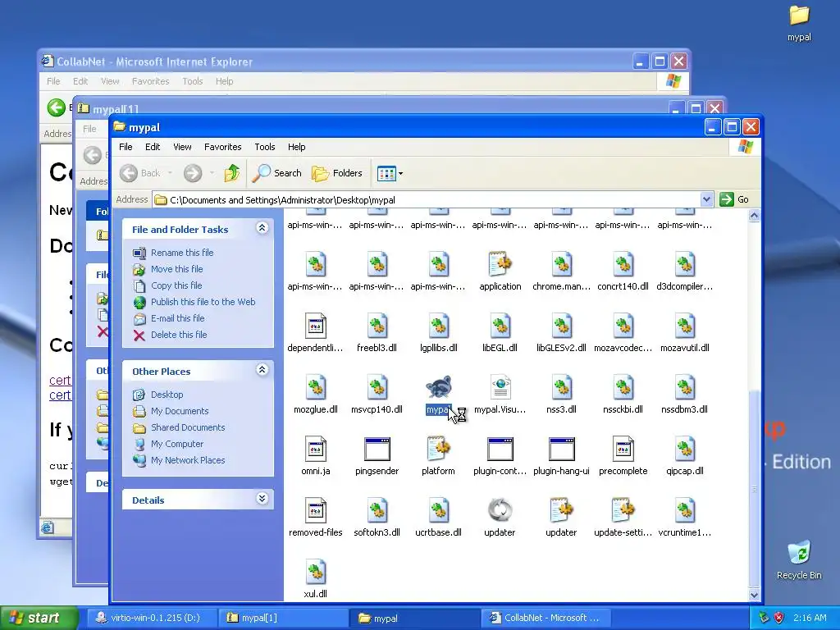Select the removed-files file icon
The width and height of the screenshot is (840, 630).
(316, 510)
